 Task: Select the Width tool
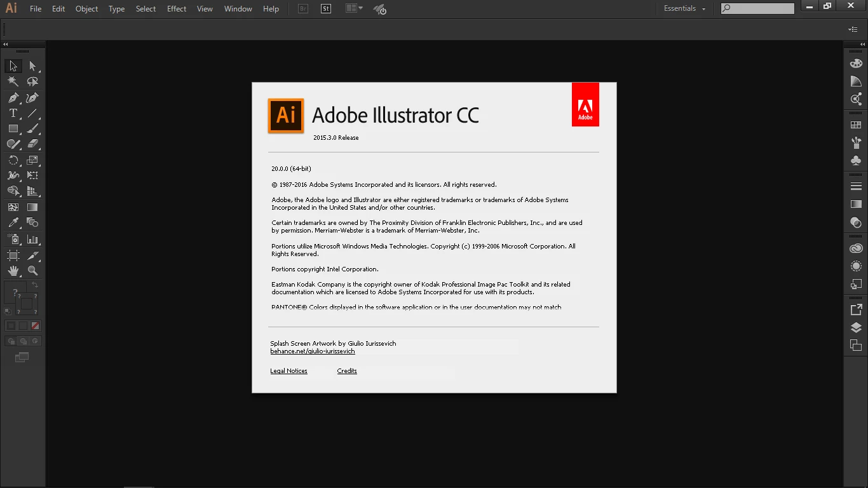[13, 175]
